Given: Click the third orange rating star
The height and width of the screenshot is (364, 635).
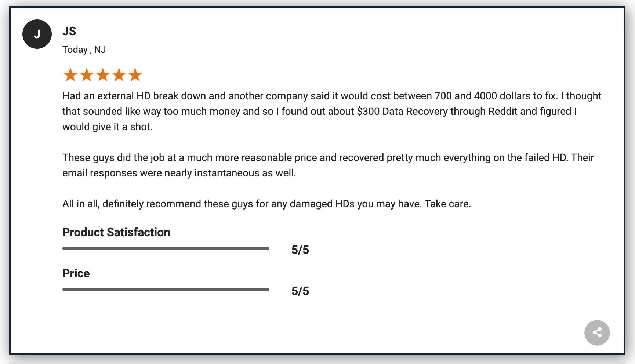Looking at the screenshot, I should (103, 75).
